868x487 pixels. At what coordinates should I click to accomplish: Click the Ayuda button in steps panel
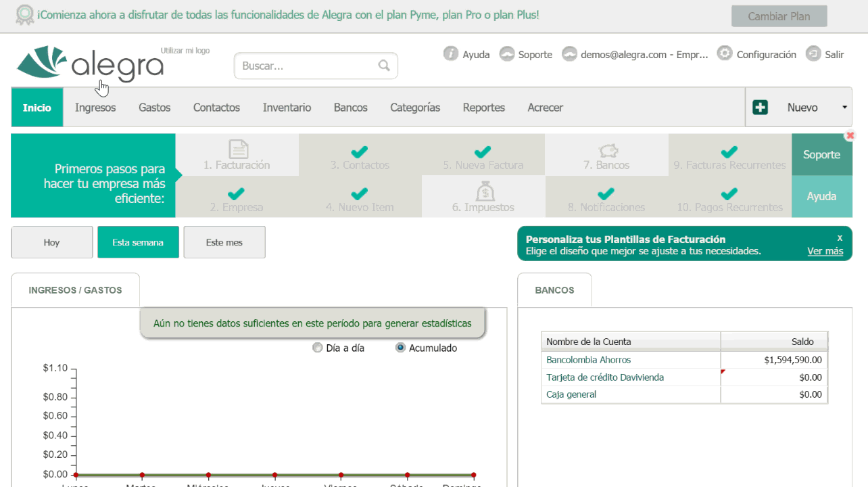coord(821,196)
